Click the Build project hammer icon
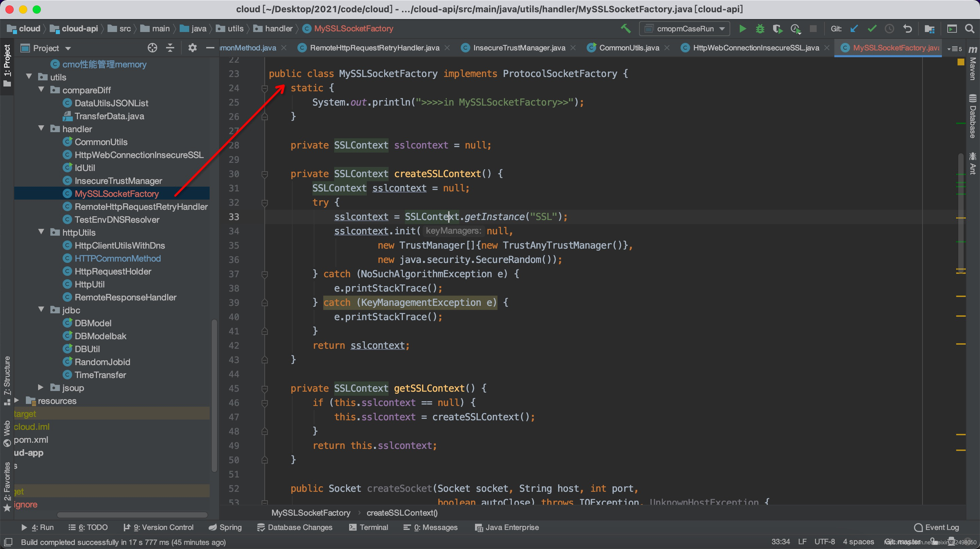 (626, 29)
